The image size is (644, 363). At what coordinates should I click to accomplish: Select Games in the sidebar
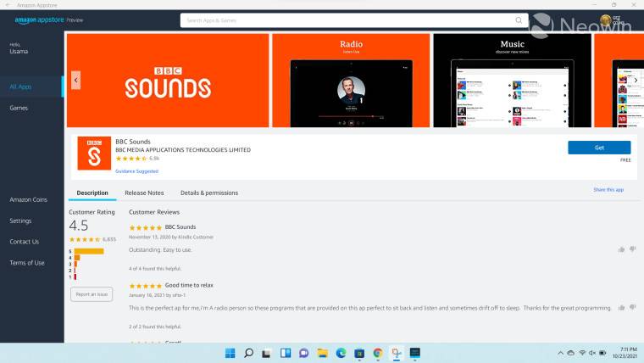point(19,108)
